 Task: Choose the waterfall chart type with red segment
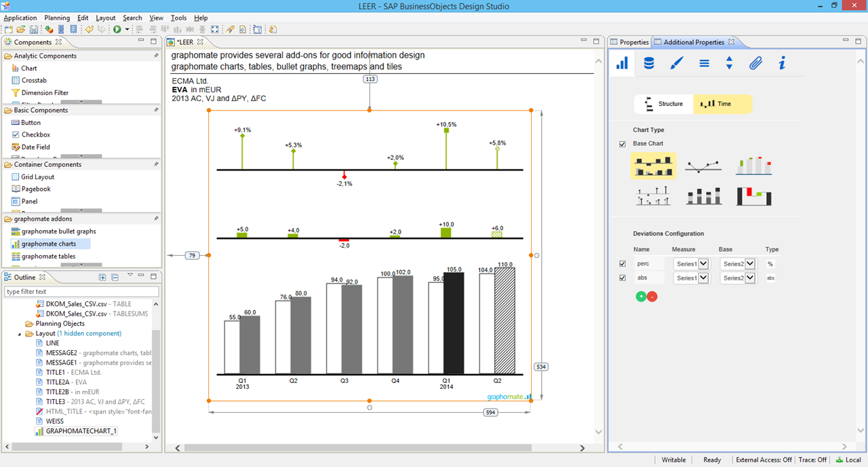[755, 197]
